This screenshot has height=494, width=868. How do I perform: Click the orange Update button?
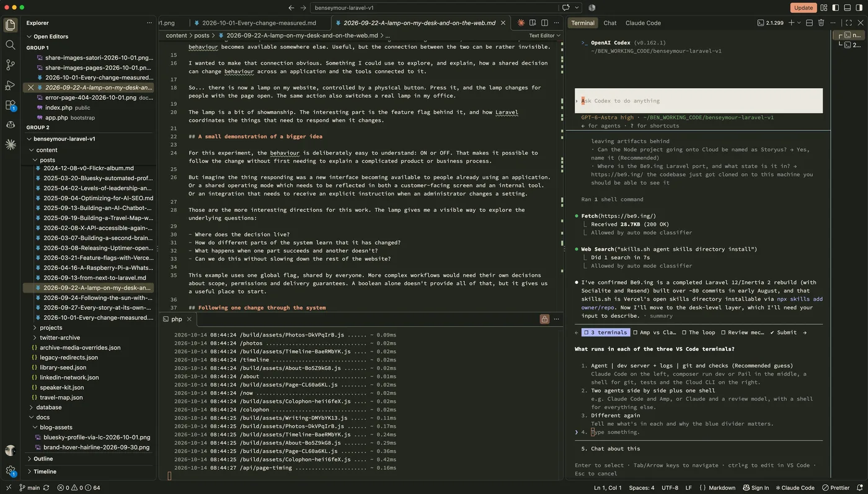804,7
